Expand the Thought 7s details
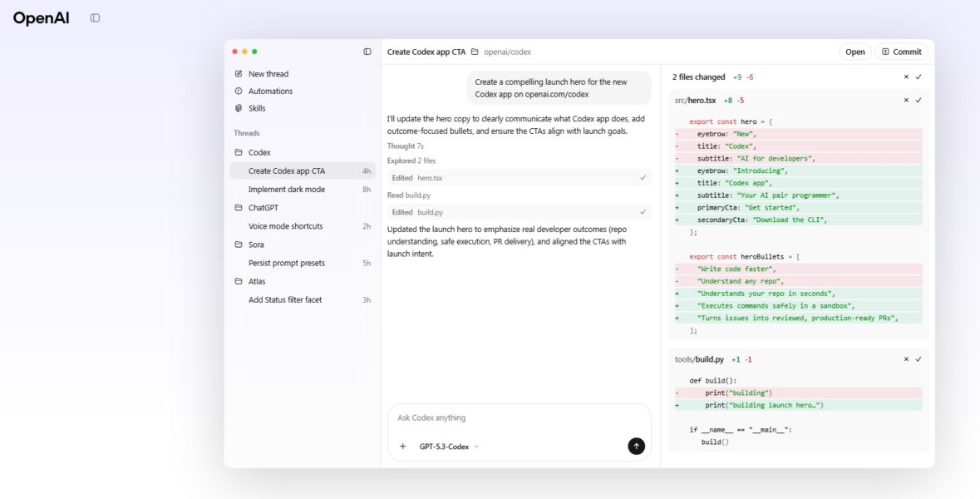The width and height of the screenshot is (980, 499). coord(406,146)
